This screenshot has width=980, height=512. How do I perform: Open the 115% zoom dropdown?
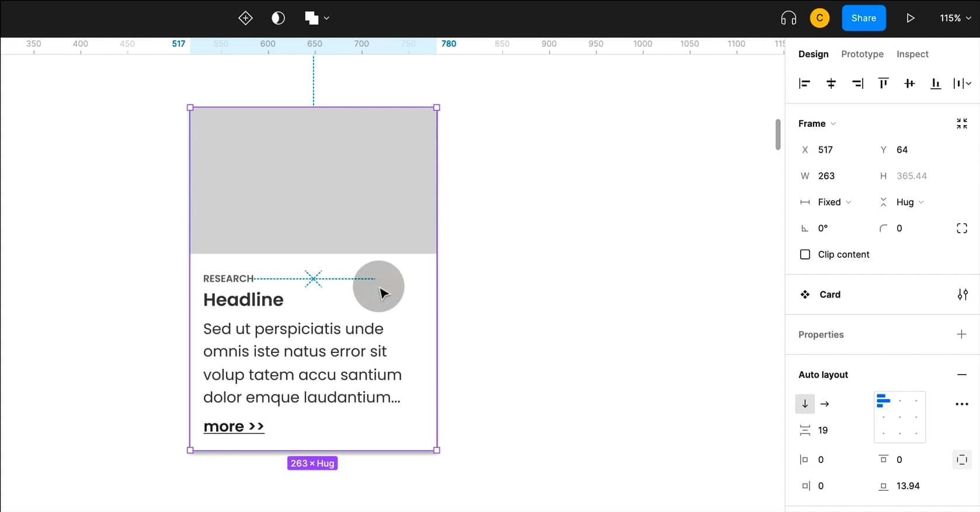tap(955, 18)
